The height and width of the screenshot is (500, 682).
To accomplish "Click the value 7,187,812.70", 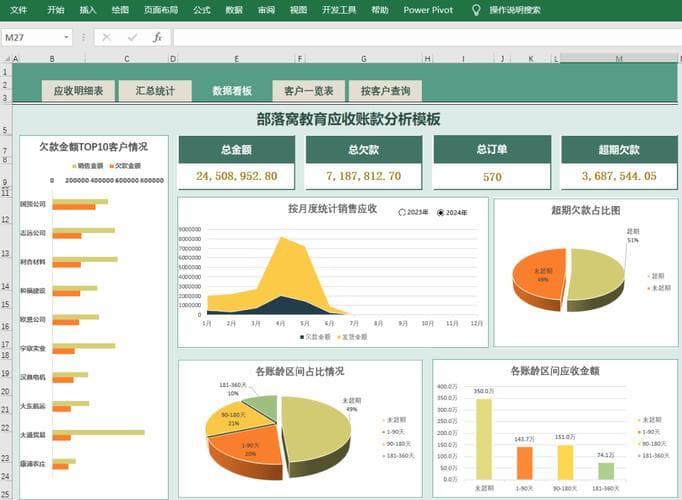I will 364,176.
